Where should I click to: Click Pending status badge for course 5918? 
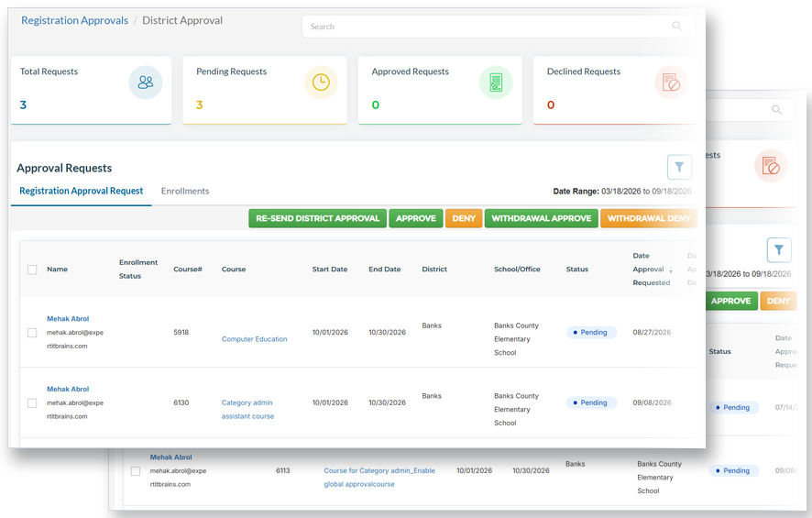point(591,333)
